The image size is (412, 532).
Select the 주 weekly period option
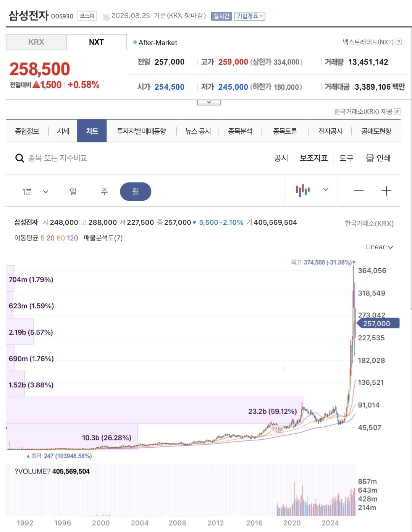pyautogui.click(x=104, y=192)
